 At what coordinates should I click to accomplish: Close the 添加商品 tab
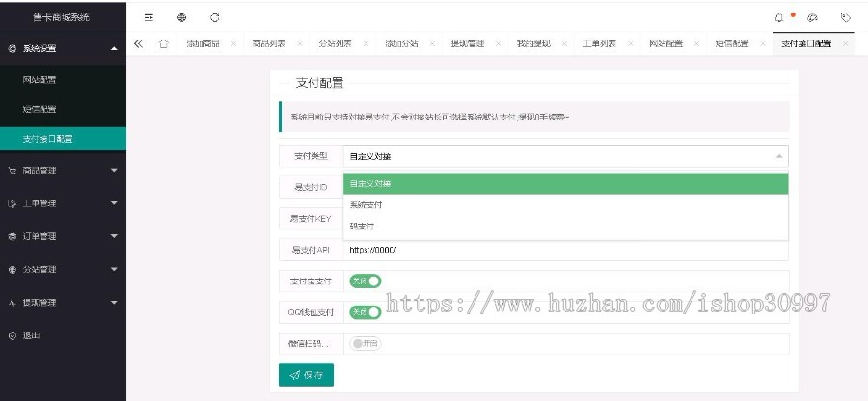tap(233, 44)
